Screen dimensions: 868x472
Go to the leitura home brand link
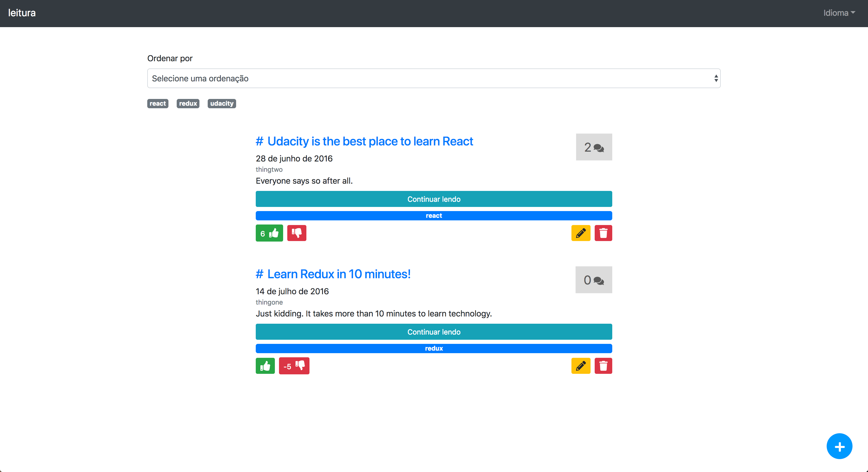[22, 13]
